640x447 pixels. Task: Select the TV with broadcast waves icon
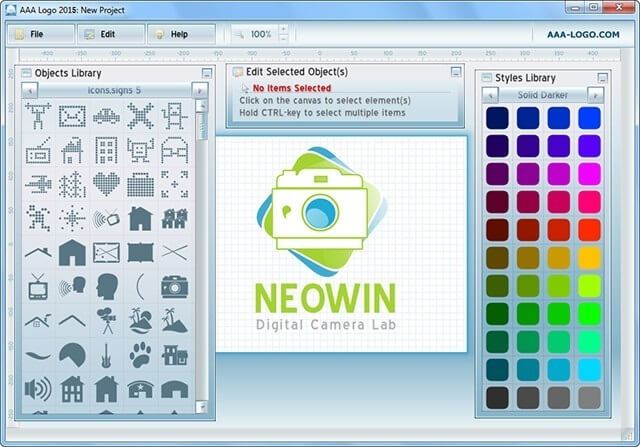click(106, 218)
